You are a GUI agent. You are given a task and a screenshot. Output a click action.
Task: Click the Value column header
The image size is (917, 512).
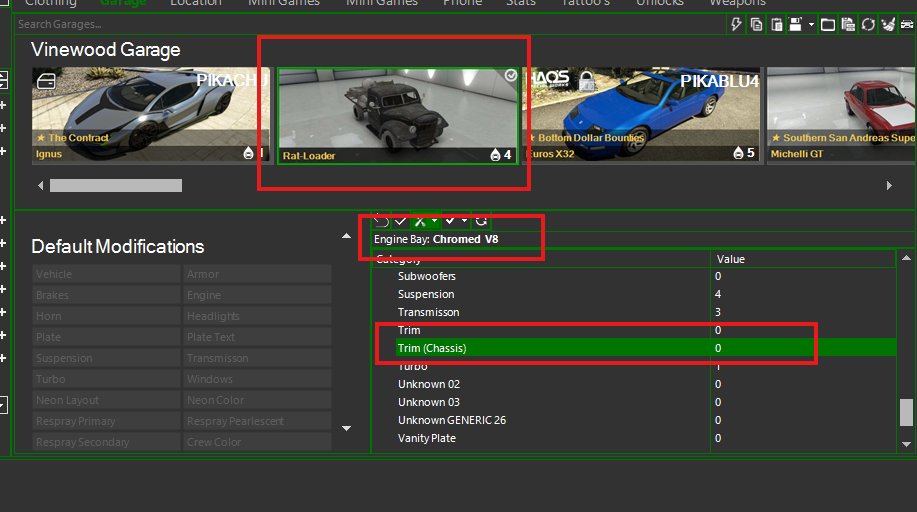(803, 259)
